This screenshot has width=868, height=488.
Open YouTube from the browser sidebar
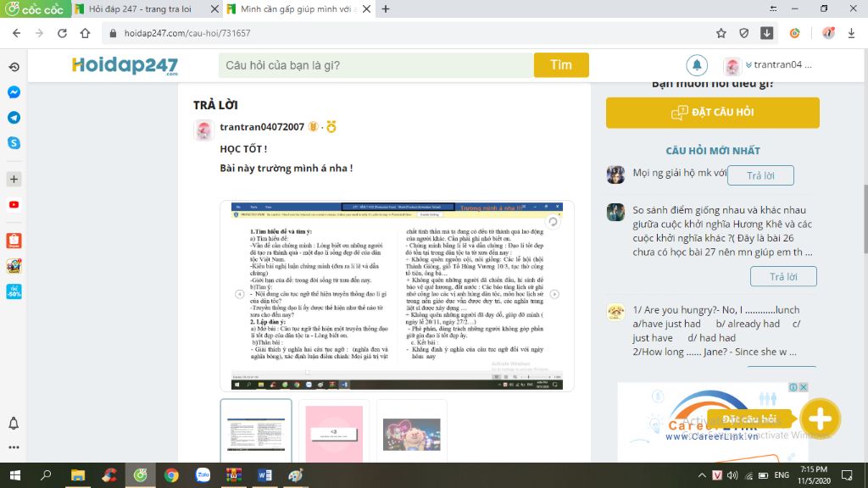click(x=14, y=205)
